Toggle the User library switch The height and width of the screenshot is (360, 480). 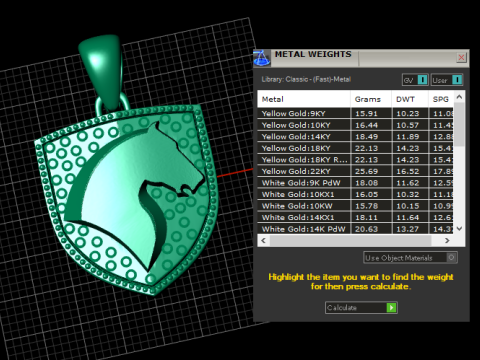447,80
